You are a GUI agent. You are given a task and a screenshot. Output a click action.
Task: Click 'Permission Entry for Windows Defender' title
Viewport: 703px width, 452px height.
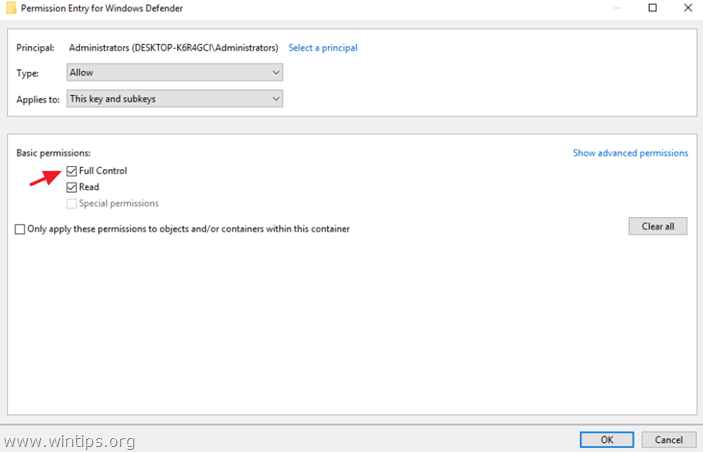[x=102, y=8]
